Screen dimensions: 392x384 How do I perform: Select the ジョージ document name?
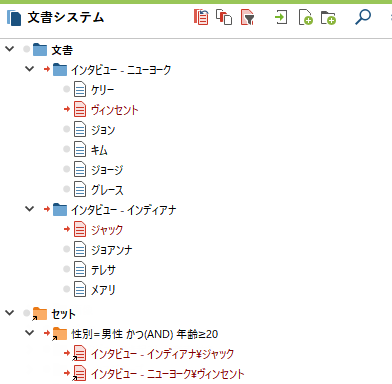[107, 170]
